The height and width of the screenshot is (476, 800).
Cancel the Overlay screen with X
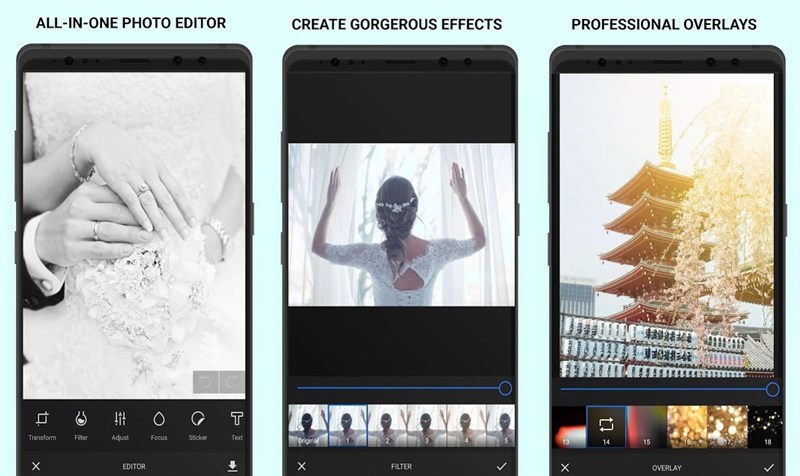[565, 467]
